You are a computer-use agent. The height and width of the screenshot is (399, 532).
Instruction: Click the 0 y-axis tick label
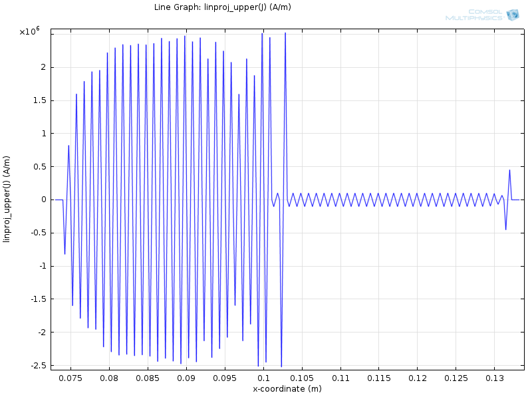point(43,199)
